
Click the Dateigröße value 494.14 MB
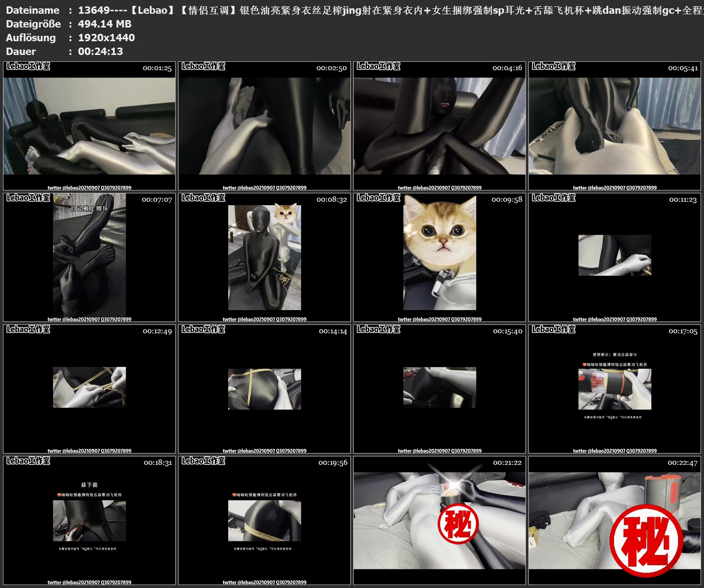(104, 24)
